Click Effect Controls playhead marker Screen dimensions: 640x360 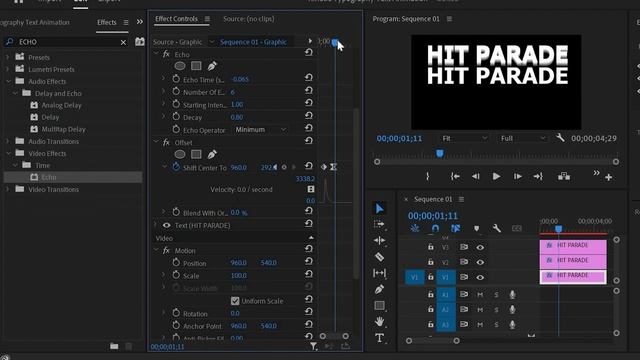click(x=335, y=42)
